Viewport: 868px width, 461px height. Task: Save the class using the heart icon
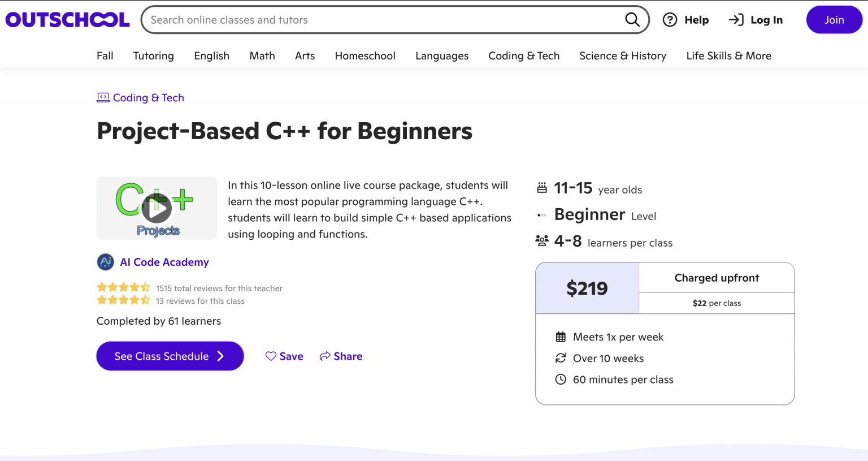pyautogui.click(x=271, y=356)
